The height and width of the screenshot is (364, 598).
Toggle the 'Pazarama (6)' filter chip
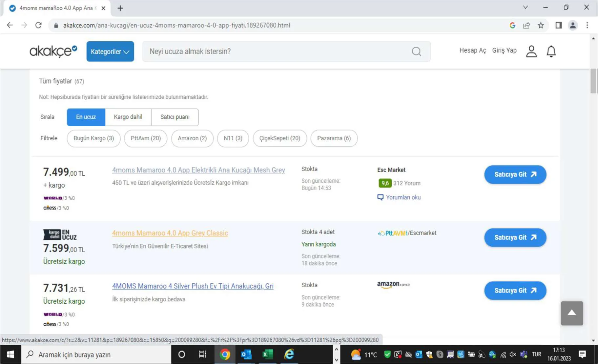[x=334, y=138]
